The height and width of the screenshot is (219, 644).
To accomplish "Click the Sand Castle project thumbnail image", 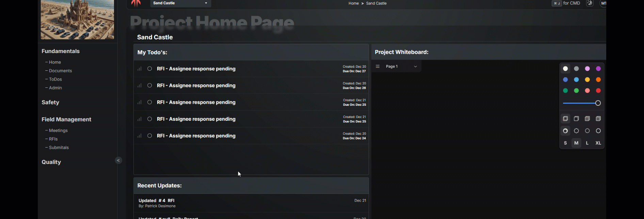I will pos(77,20).
